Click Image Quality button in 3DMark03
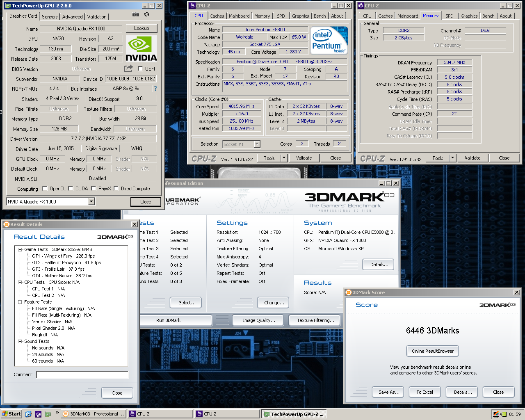Screen dimensions: 525x420 tap(259, 320)
